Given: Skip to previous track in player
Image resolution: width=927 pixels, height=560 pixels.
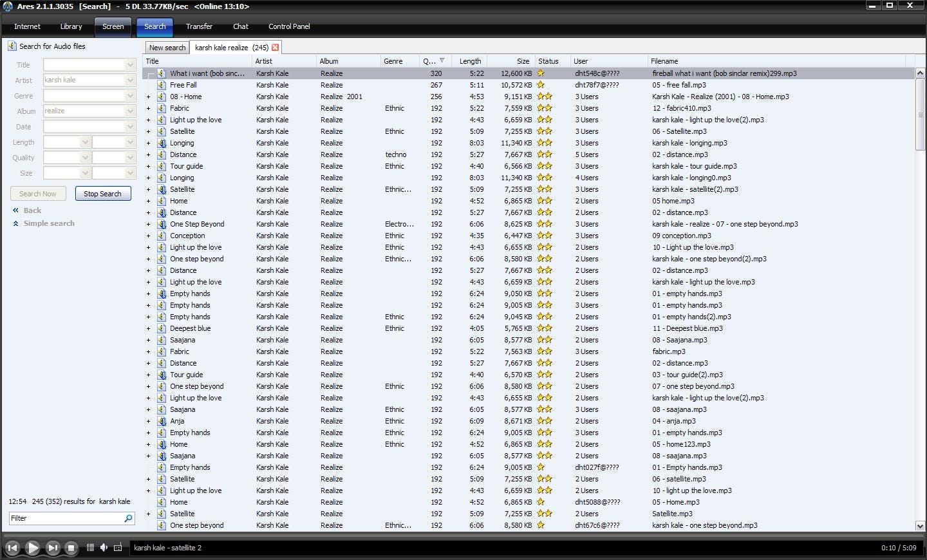Looking at the screenshot, I should click(x=12, y=548).
